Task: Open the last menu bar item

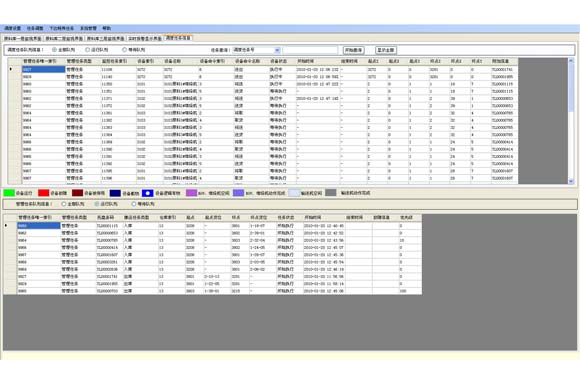Action: (107, 28)
